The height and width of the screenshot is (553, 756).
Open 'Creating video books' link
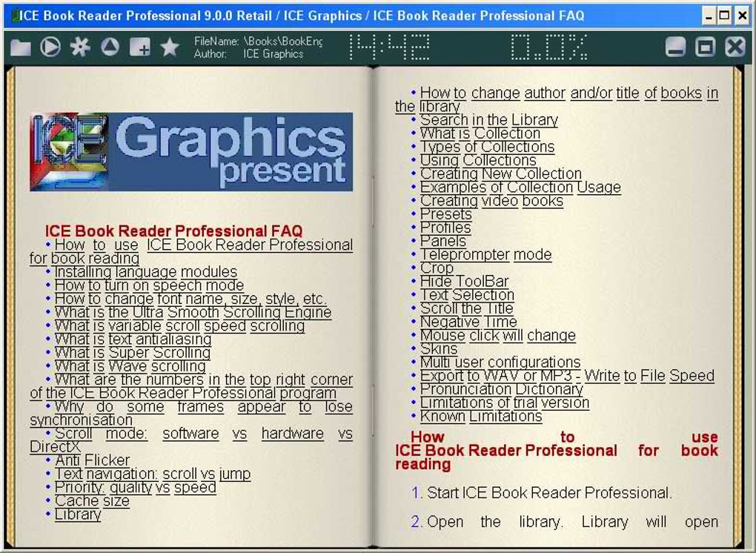tap(492, 201)
